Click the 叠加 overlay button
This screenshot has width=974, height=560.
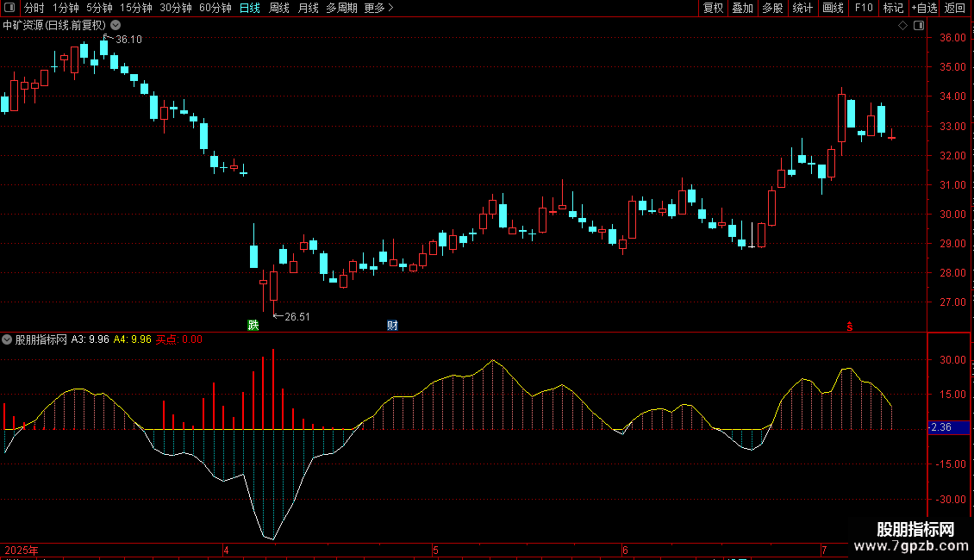pyautogui.click(x=742, y=8)
